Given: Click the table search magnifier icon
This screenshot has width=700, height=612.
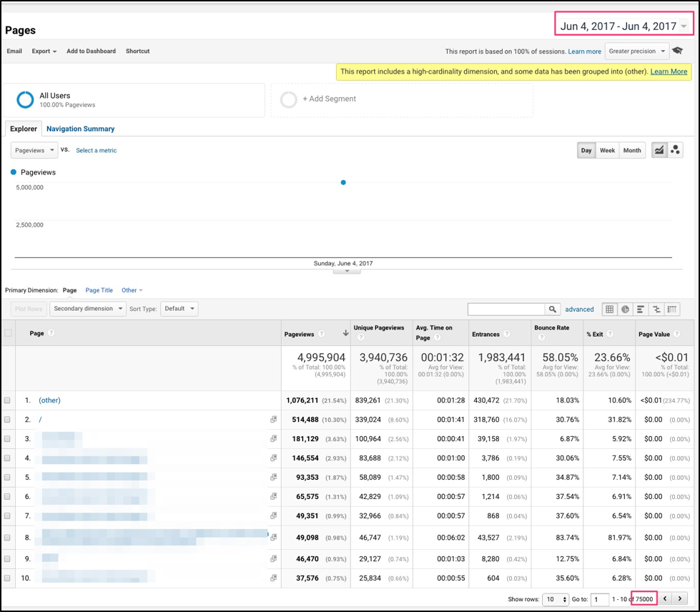Looking at the screenshot, I should [552, 309].
